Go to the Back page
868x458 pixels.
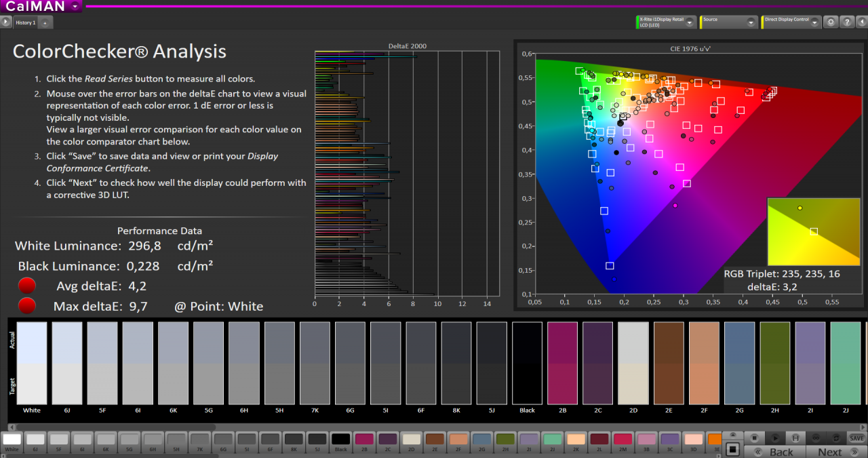click(x=775, y=452)
